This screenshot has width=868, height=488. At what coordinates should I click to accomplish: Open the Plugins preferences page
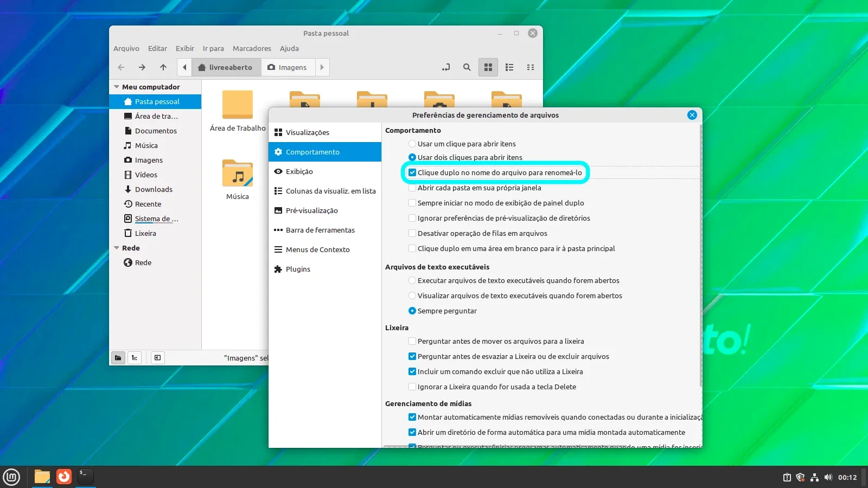pyautogui.click(x=325, y=269)
